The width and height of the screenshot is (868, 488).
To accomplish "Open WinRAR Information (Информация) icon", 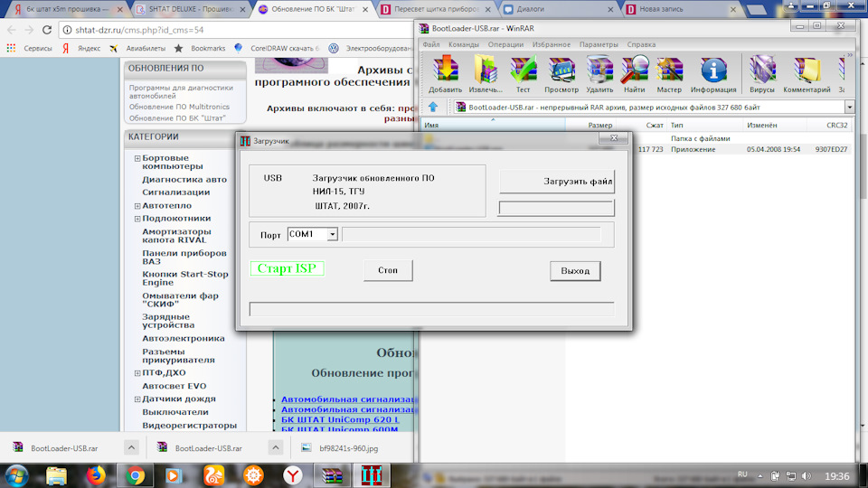I will click(713, 74).
